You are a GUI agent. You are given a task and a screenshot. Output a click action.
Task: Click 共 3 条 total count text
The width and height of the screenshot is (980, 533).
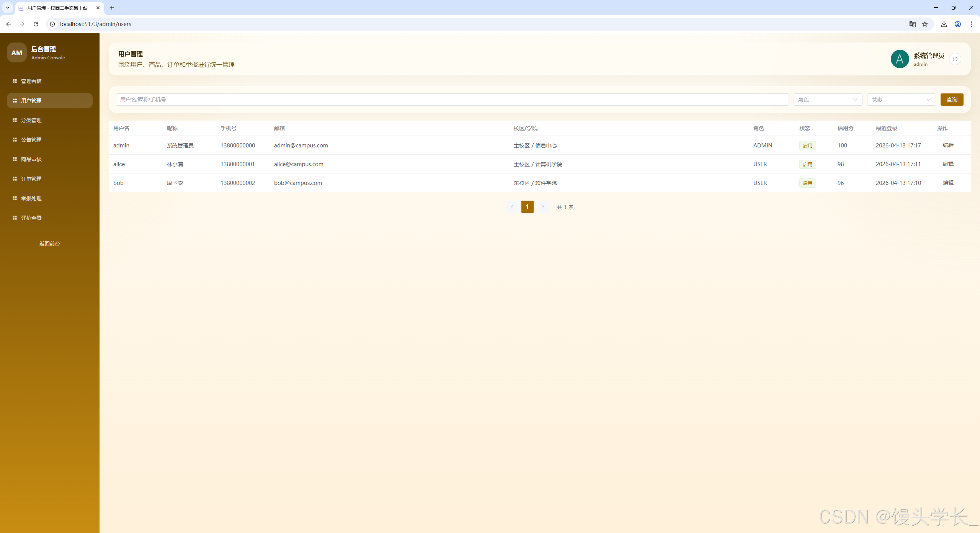pos(565,207)
